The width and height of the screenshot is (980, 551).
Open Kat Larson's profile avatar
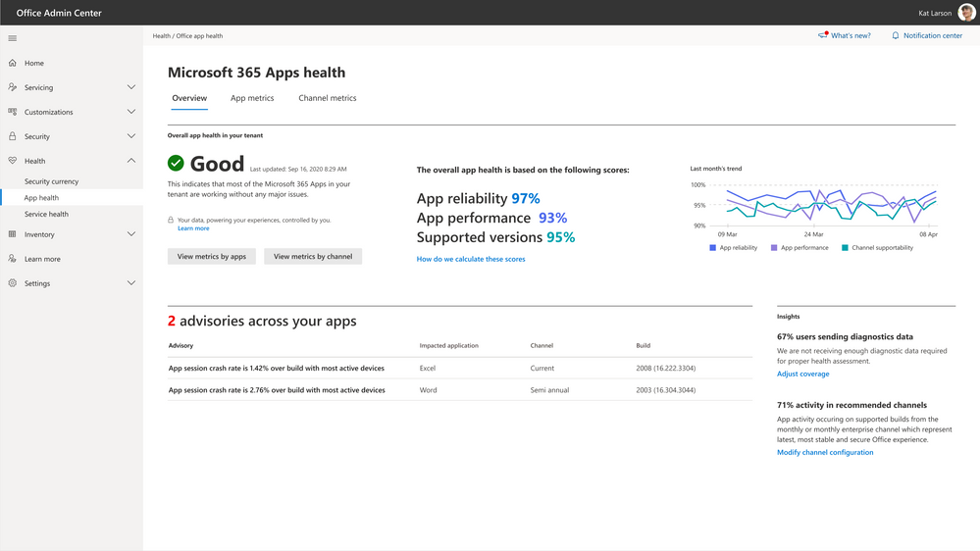pyautogui.click(x=966, y=13)
